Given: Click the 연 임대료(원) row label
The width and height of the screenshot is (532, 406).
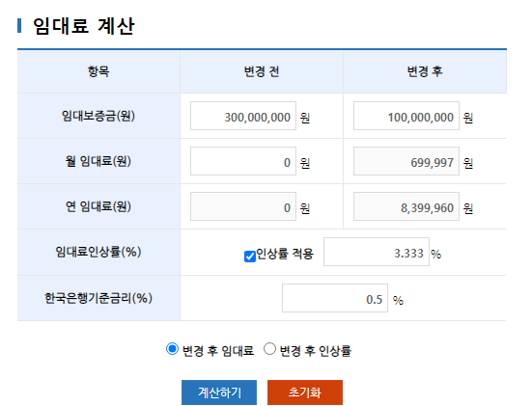Looking at the screenshot, I should click(98, 206).
